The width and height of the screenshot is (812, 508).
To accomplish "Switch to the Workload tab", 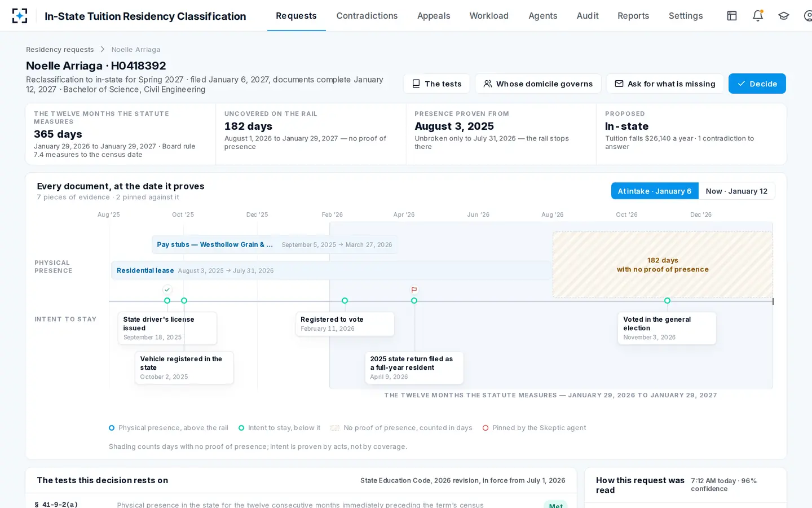I will [489, 16].
